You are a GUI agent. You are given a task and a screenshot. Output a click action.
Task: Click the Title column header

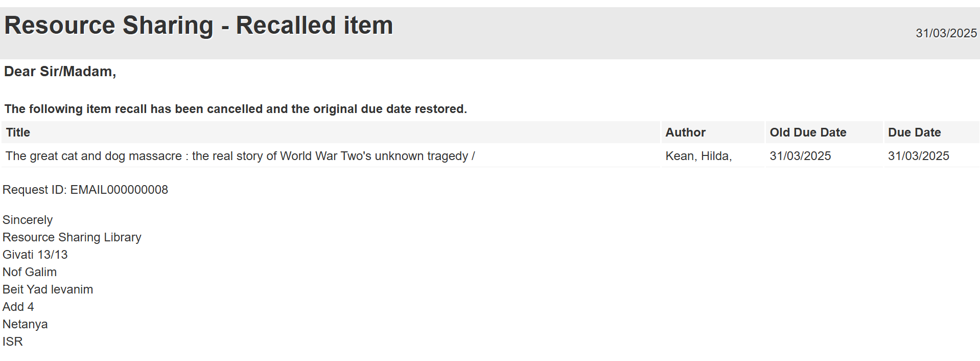pyautogui.click(x=18, y=132)
